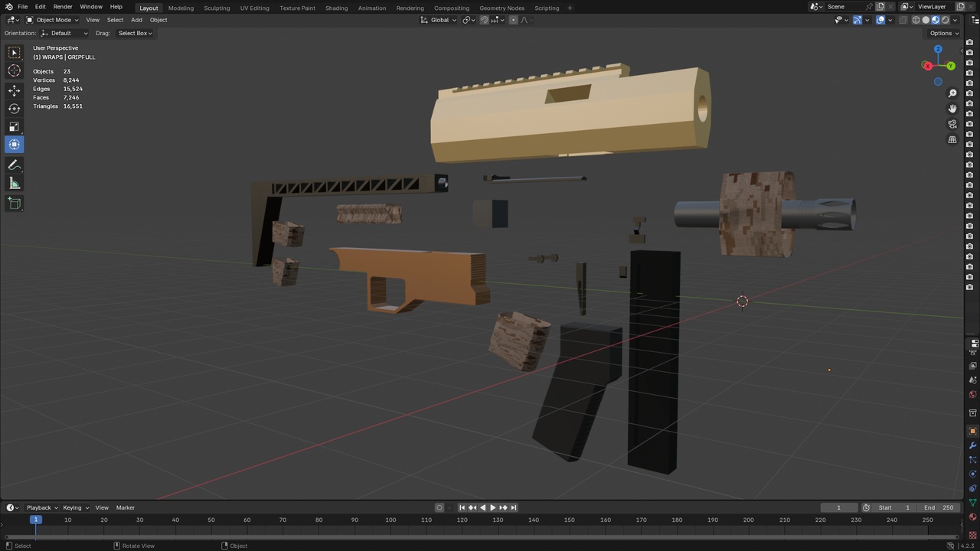Switch perspective/orthographic grid icon
The width and height of the screenshot is (980, 551).
[x=952, y=140]
